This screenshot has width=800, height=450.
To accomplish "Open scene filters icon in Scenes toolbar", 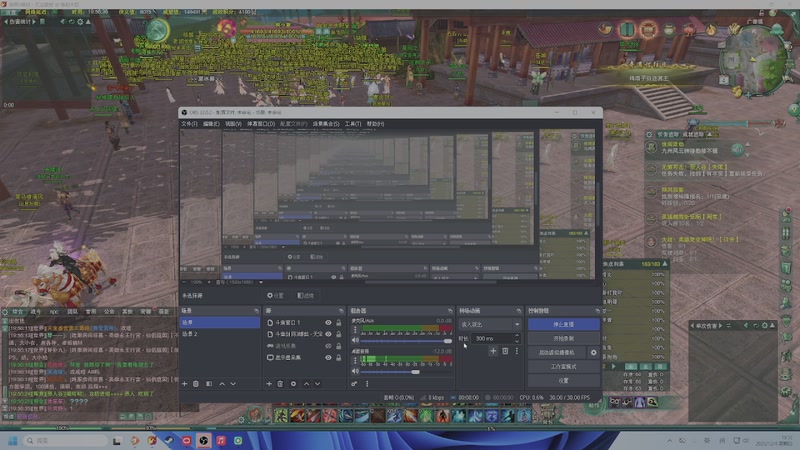I will pos(209,384).
